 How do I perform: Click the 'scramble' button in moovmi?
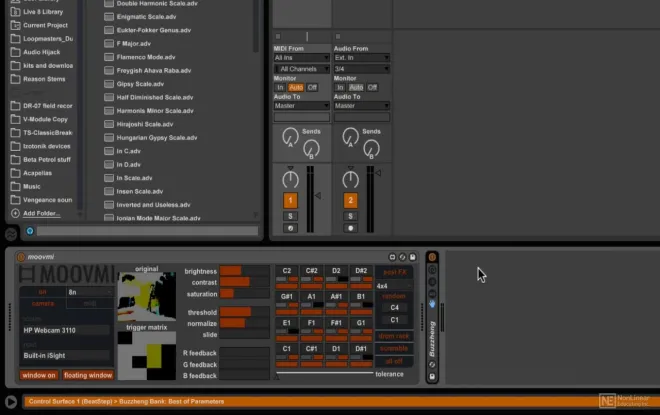[x=394, y=348]
